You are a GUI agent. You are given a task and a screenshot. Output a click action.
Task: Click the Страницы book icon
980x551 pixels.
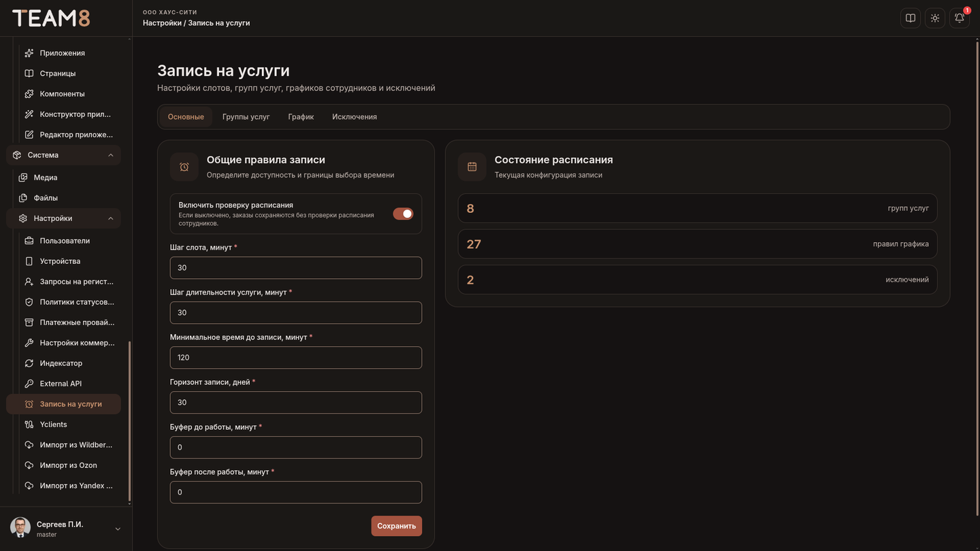click(x=29, y=73)
